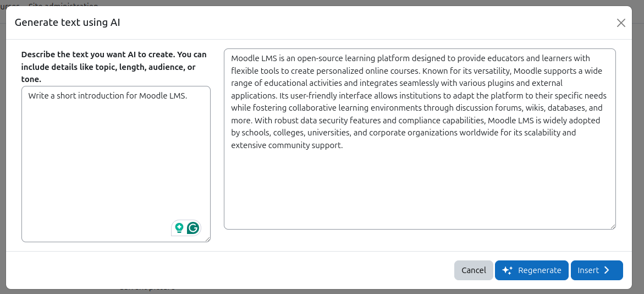
Task: Focus the AI prompt description field
Action: click(116, 164)
